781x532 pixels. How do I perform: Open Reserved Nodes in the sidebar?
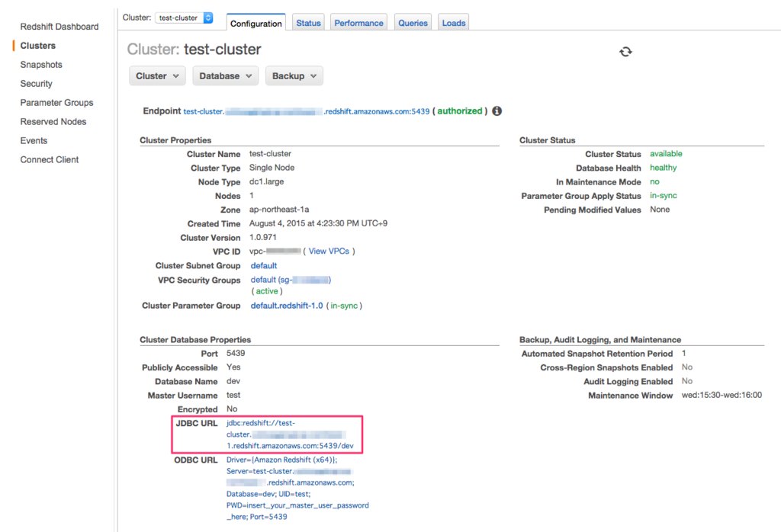53,121
